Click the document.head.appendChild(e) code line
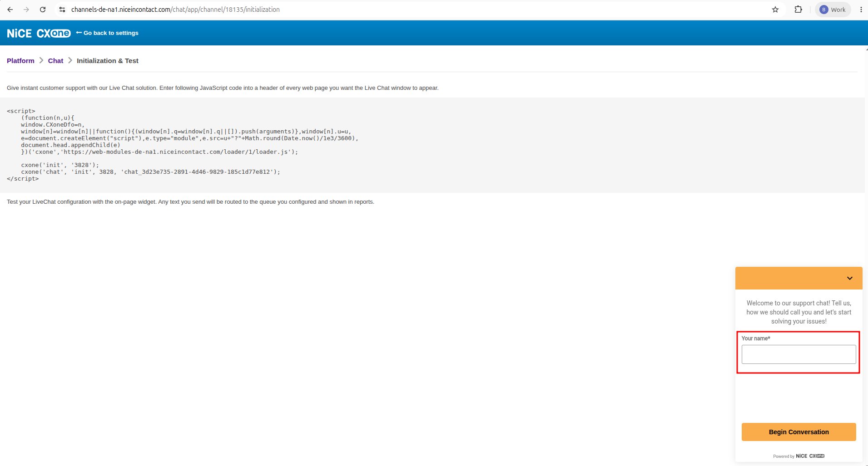 click(70, 145)
